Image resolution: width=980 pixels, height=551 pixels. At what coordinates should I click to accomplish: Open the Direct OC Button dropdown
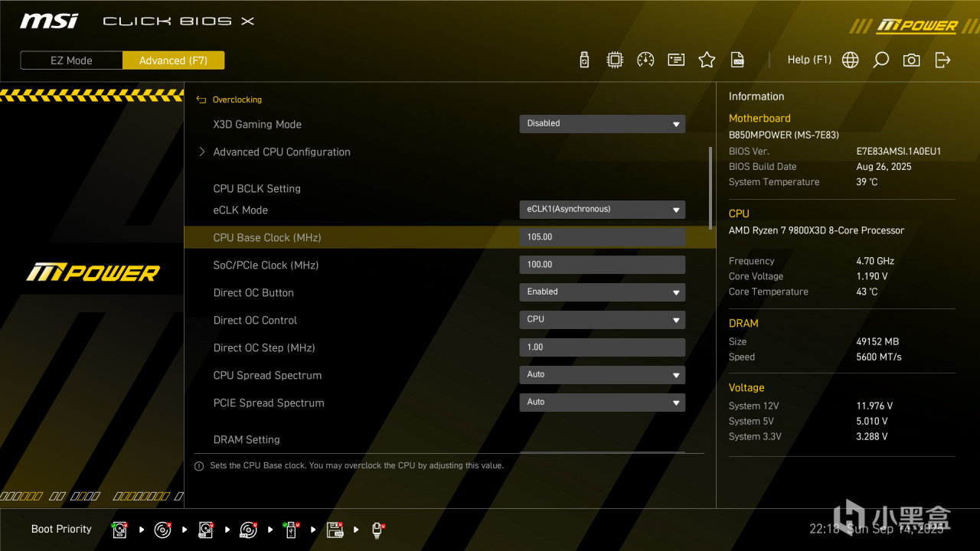coord(602,292)
